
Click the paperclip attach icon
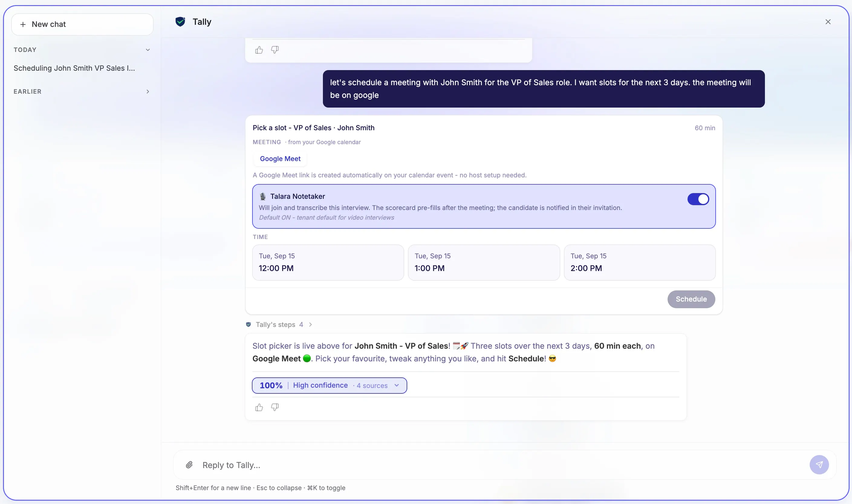(x=189, y=465)
